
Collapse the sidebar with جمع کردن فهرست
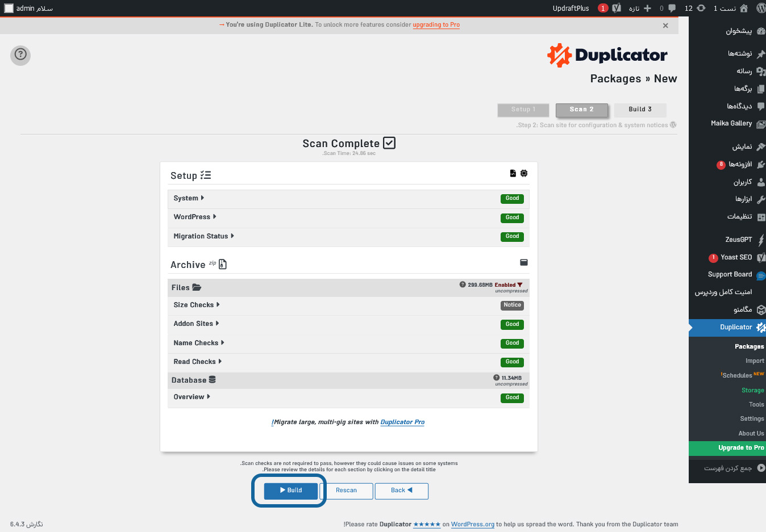727,468
